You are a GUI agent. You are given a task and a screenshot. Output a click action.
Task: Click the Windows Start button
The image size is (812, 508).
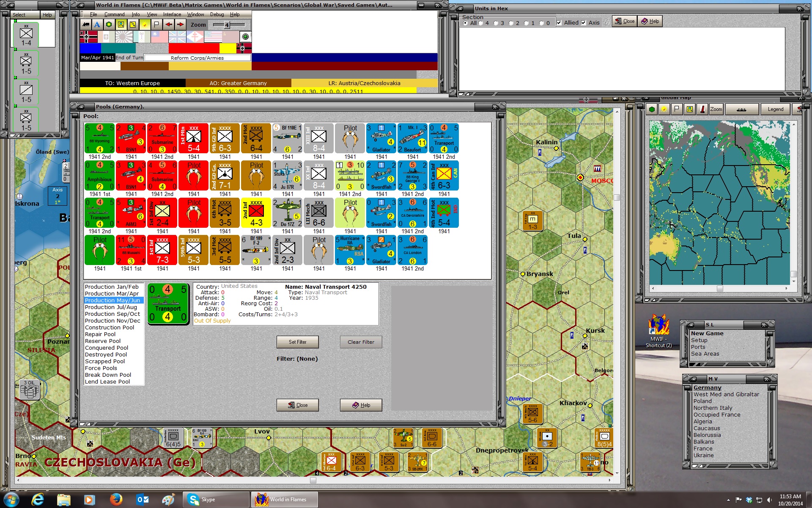point(11,500)
